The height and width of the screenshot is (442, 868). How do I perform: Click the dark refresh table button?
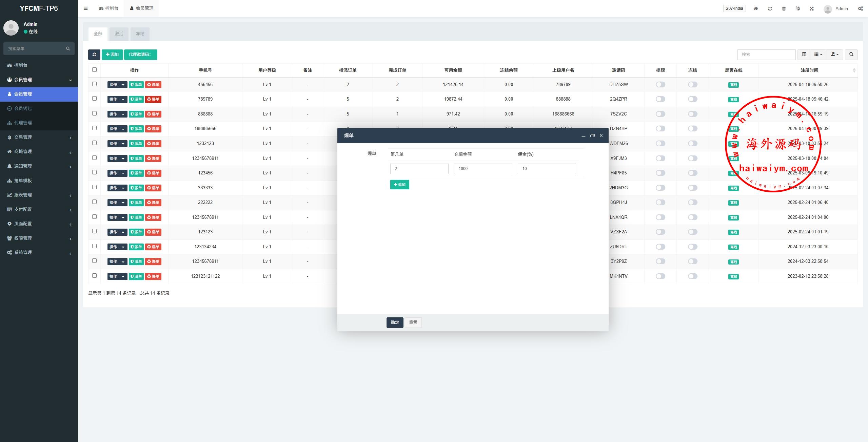[94, 55]
